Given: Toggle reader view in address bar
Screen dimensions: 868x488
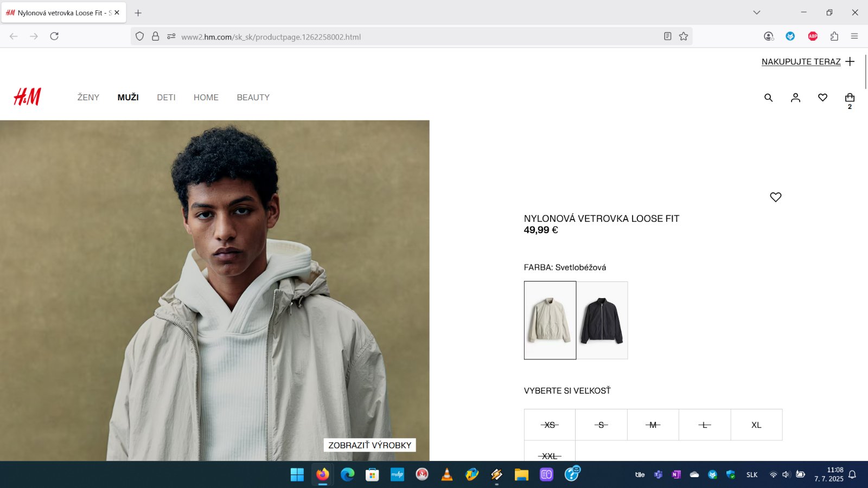Looking at the screenshot, I should click(x=667, y=36).
